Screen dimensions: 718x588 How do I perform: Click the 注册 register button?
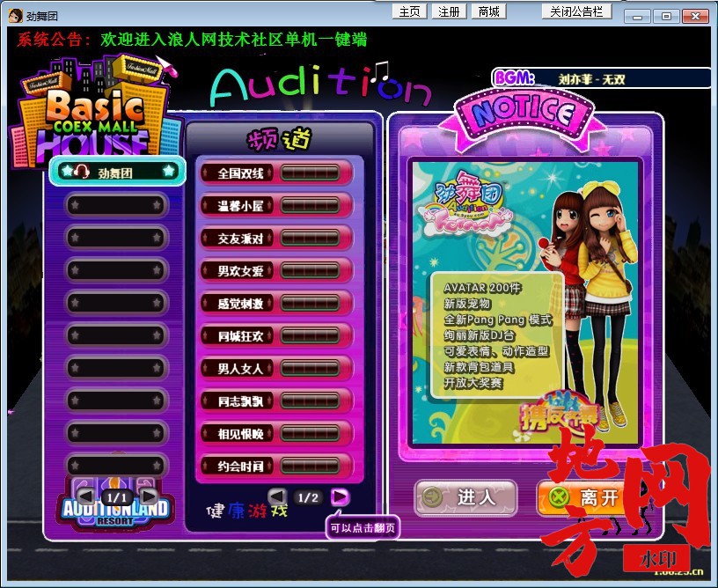click(x=449, y=11)
